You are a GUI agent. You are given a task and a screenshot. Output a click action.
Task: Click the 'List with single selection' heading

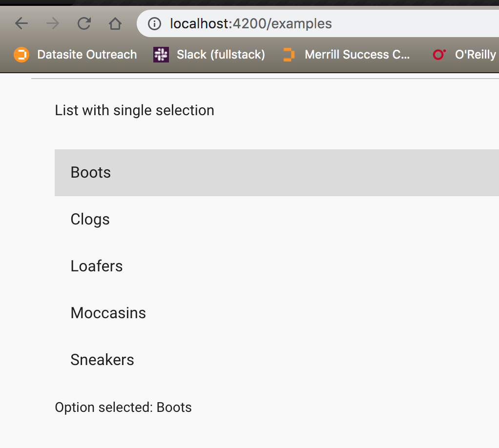coord(135,111)
